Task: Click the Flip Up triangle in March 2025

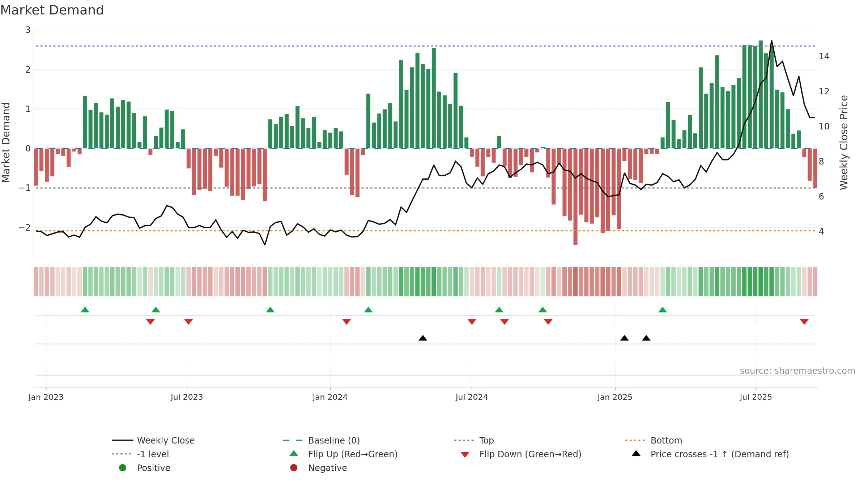Action: [663, 310]
